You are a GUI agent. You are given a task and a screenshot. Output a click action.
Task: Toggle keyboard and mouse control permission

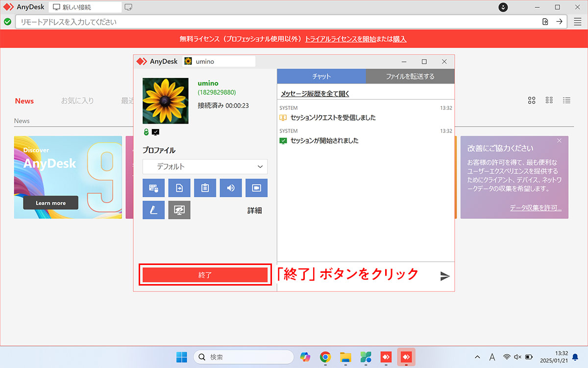[153, 188]
